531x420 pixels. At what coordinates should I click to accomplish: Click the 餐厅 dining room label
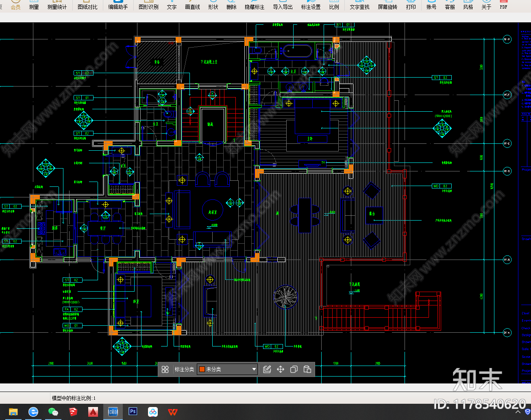(x=103, y=228)
